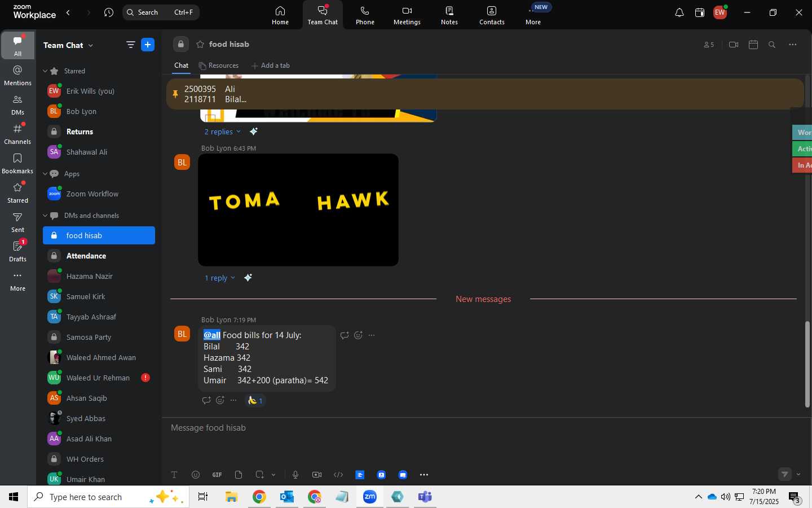This screenshot has height=508, width=812.
Task: Click the filter chats icon
Action: pos(131,45)
